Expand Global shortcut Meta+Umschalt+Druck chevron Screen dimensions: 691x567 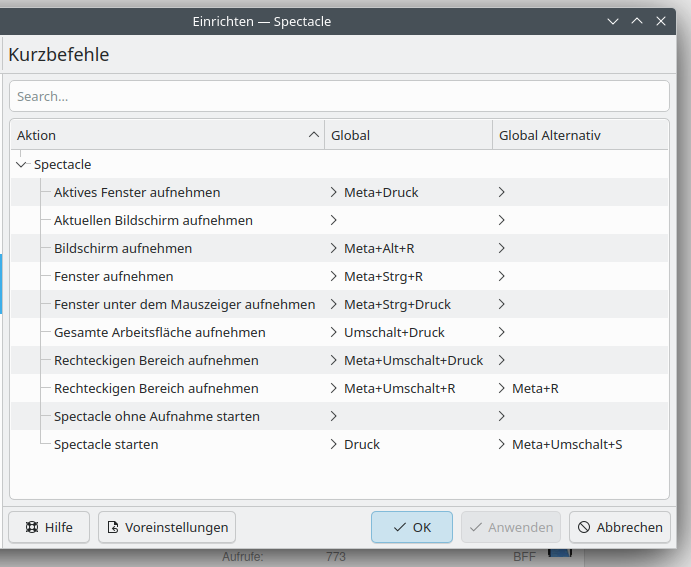[x=334, y=360]
